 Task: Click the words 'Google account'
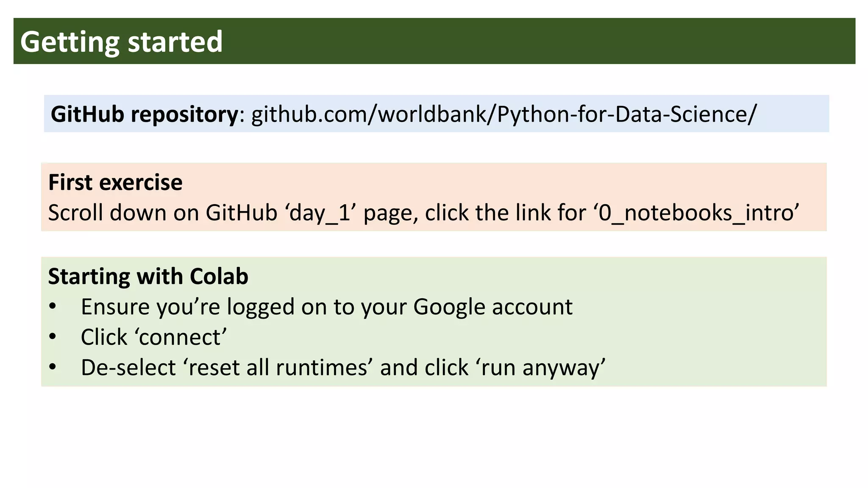coord(492,307)
